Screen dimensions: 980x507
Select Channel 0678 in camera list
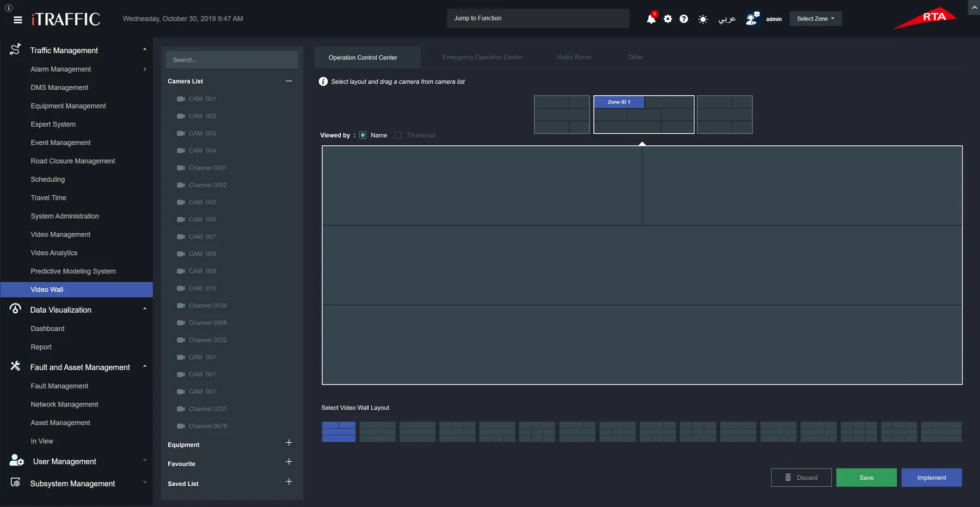208,426
